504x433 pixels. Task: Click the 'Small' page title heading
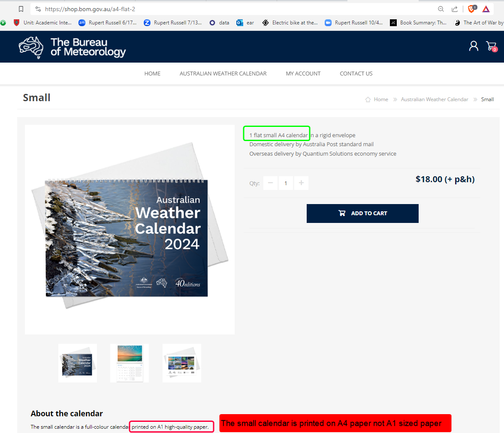(x=36, y=98)
